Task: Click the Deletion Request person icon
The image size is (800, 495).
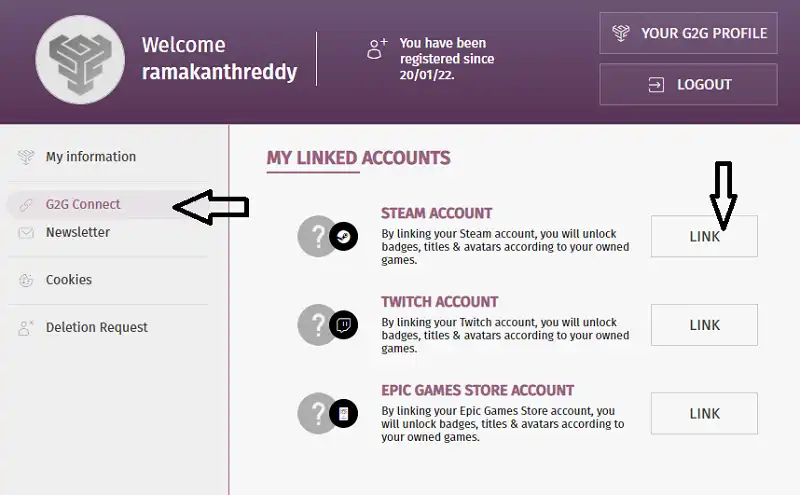Action: [26, 327]
